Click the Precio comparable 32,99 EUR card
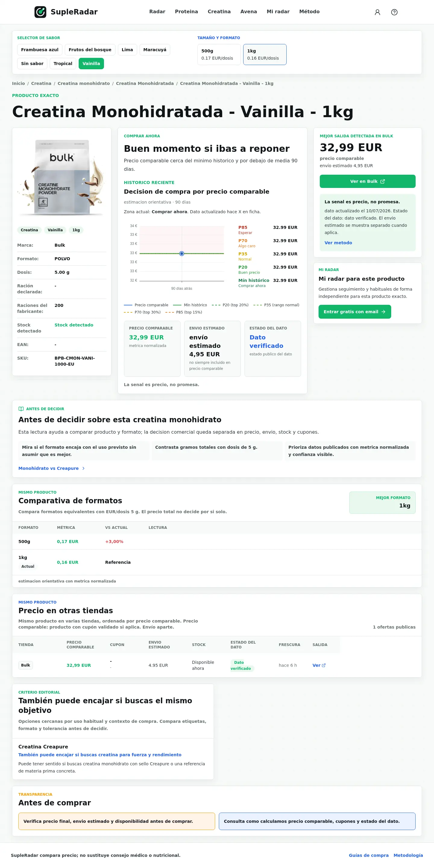434x868 pixels. [152, 349]
